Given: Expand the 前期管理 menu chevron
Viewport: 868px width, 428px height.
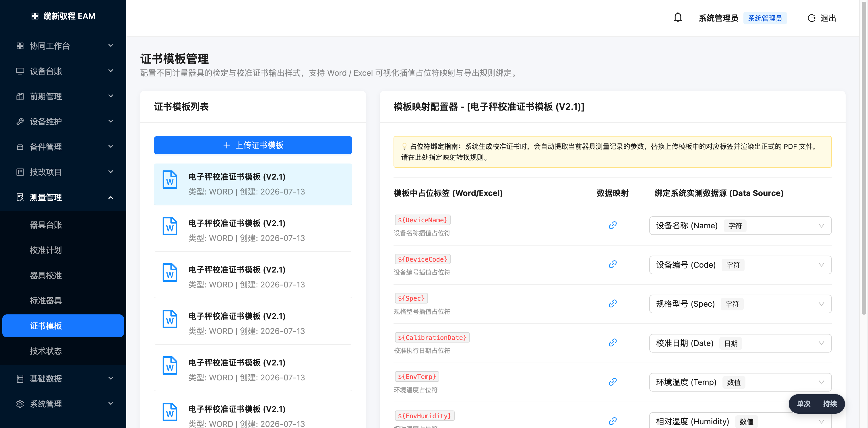Looking at the screenshot, I should [111, 96].
